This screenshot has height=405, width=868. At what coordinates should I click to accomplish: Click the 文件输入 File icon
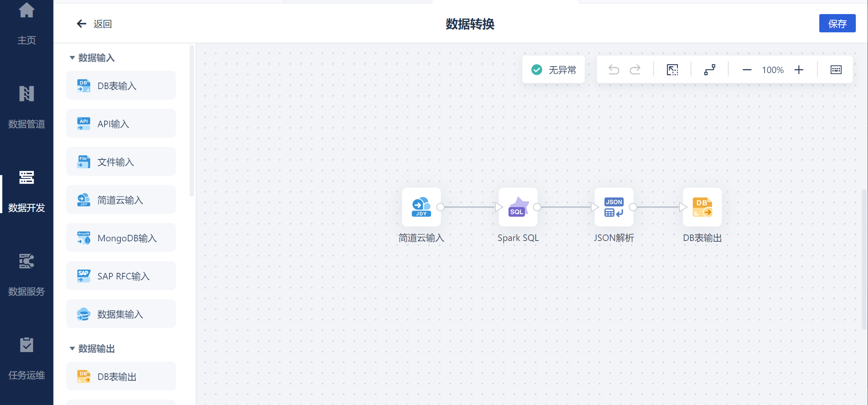(x=84, y=162)
